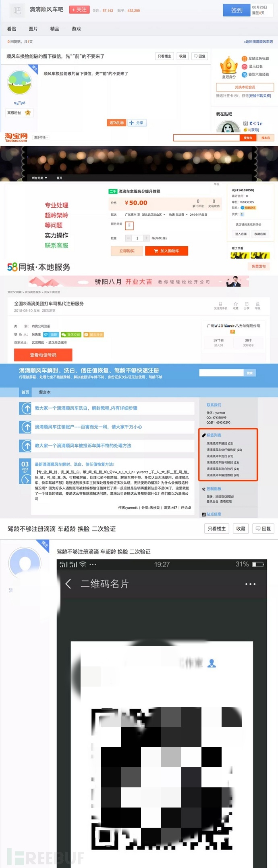This screenshot has height=868, width=278.
Task: Click the 骄阳八月 开业大吉 banner
Action: pos(139,281)
